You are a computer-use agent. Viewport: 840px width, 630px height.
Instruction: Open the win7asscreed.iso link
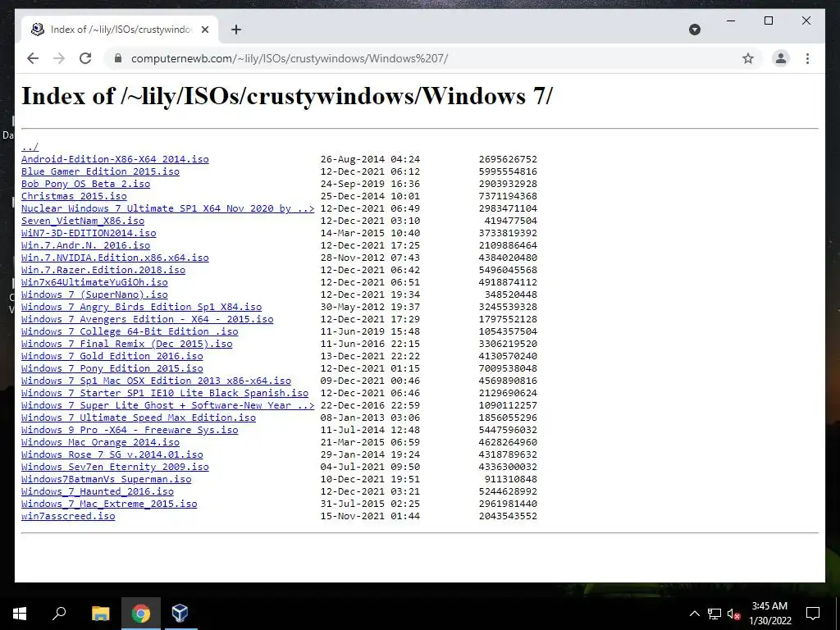coord(68,517)
